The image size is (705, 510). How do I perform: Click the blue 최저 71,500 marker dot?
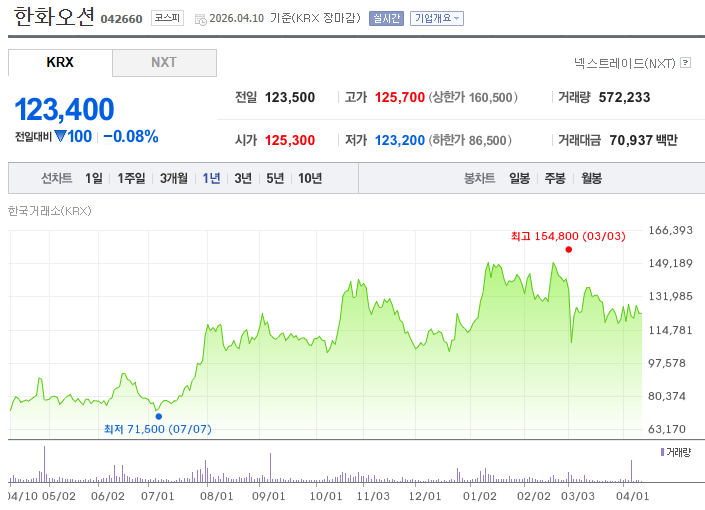tap(158, 416)
